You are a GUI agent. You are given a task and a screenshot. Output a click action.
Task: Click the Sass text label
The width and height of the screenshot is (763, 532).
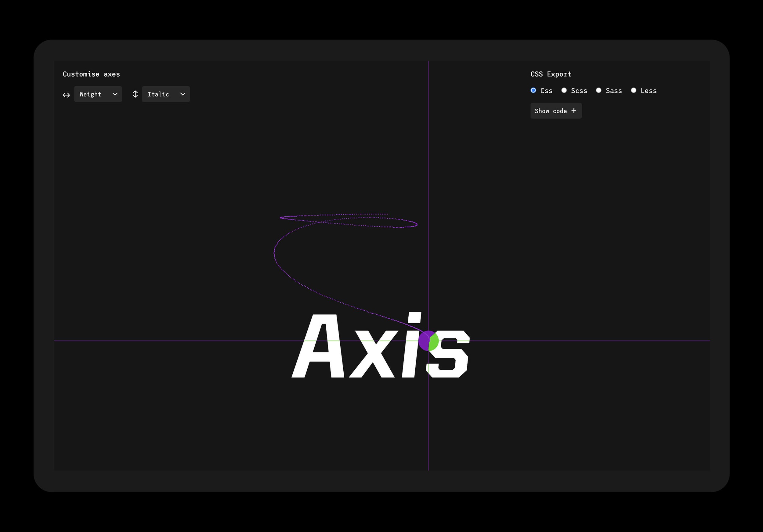613,91
